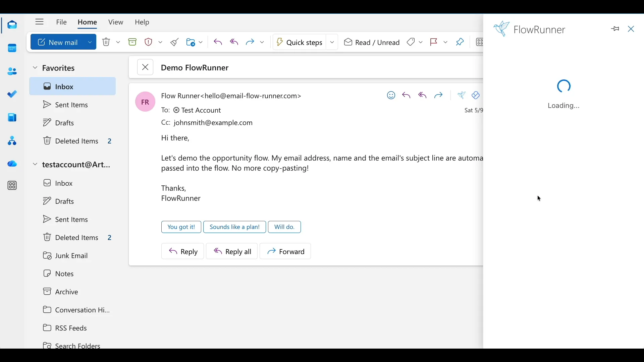Open the Archive folder

[73, 293]
